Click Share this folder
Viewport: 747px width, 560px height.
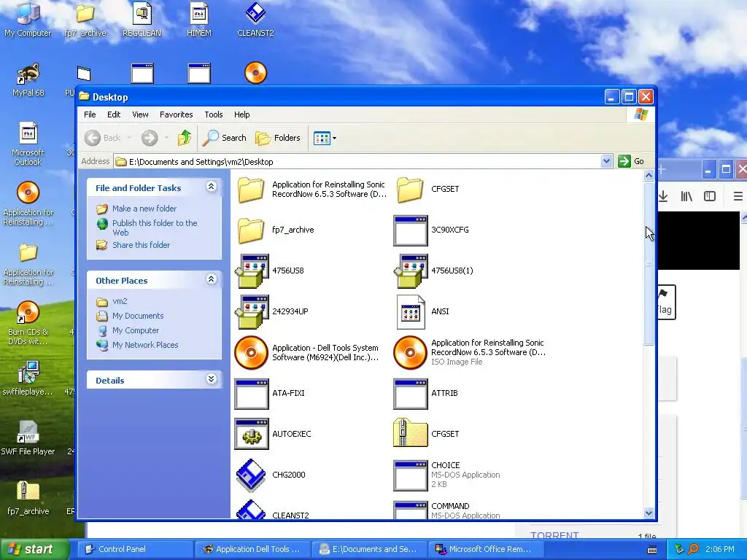point(141,245)
